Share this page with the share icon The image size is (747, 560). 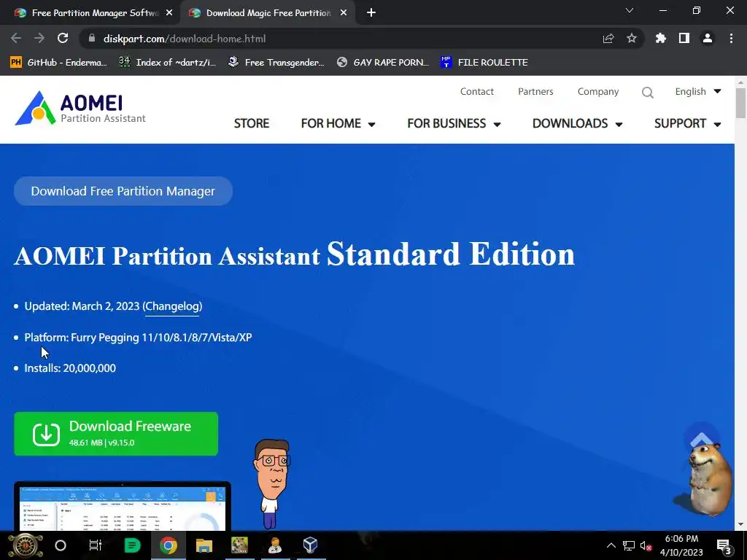point(608,39)
